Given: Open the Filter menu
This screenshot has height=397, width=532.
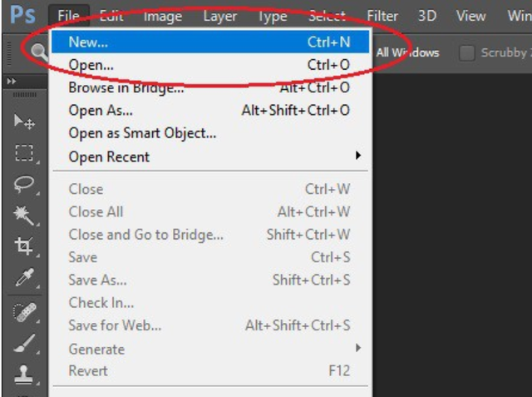Looking at the screenshot, I should coord(382,16).
